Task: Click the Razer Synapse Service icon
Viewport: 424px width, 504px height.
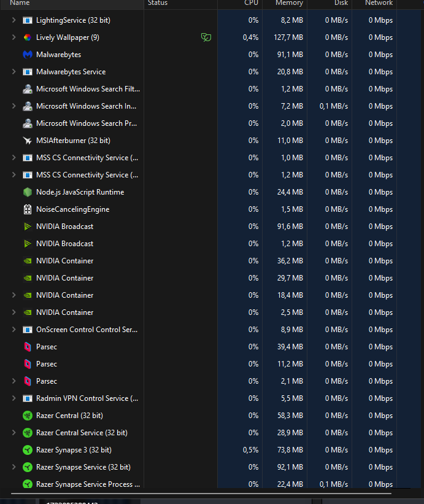Action: pyautogui.click(x=28, y=467)
